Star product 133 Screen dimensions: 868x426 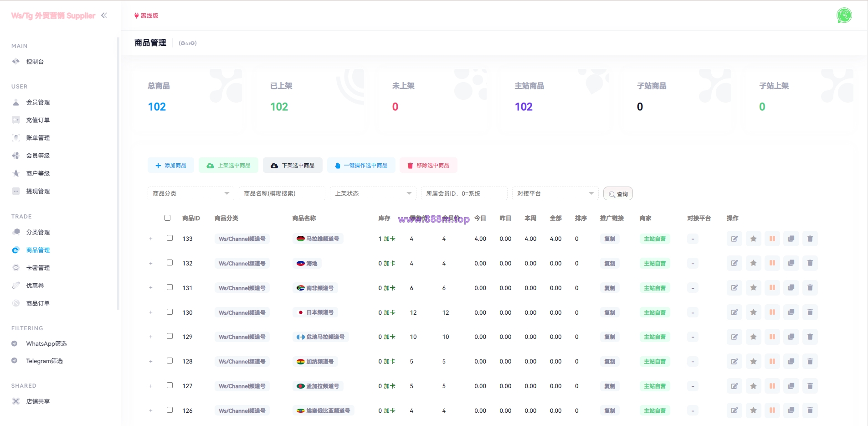click(754, 239)
